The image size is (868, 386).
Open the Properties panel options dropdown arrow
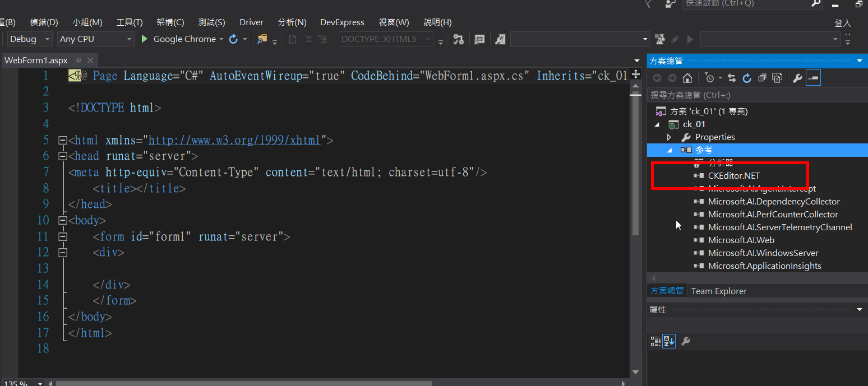pyautogui.click(x=860, y=309)
